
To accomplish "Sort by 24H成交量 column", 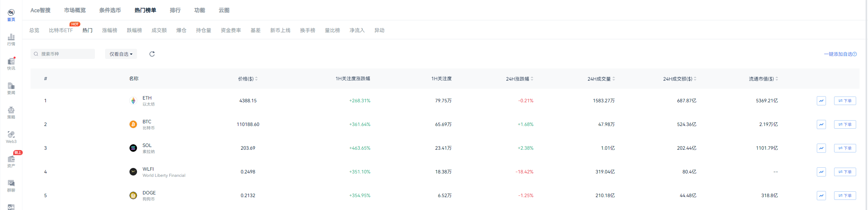I will 601,79.
